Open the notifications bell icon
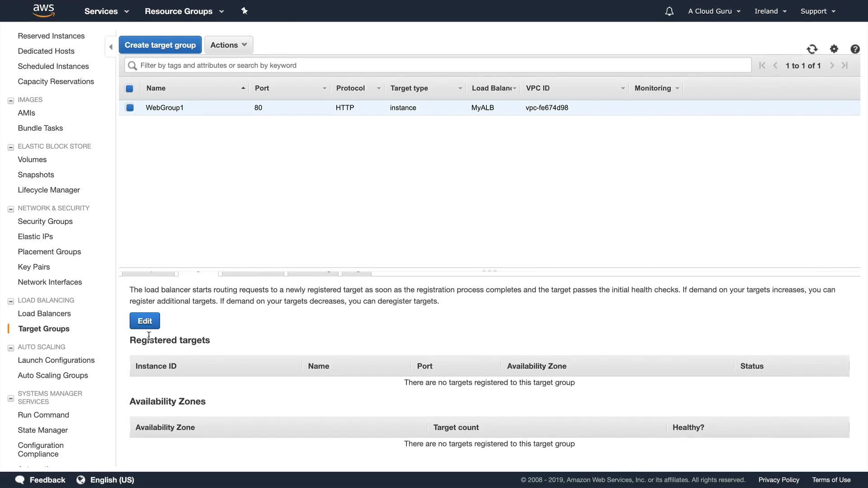Image resolution: width=868 pixels, height=488 pixels. point(669,11)
